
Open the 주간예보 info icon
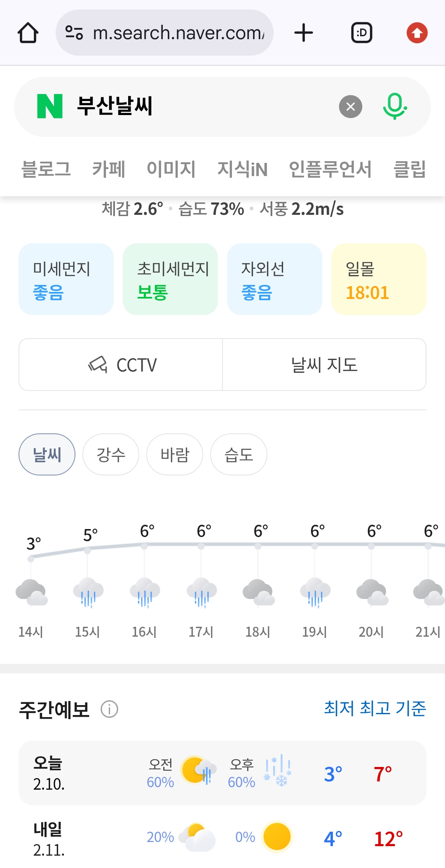pos(110,709)
